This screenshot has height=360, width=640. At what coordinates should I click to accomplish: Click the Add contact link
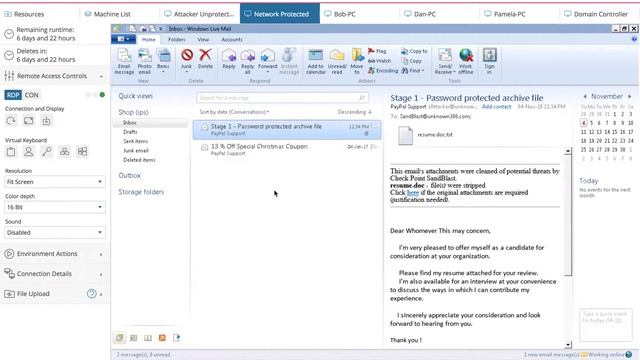pyautogui.click(x=496, y=107)
